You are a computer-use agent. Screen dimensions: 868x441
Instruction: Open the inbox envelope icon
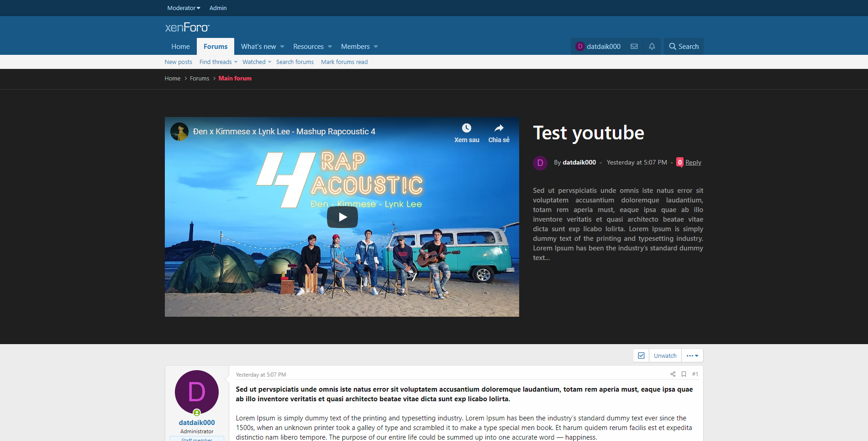point(634,47)
